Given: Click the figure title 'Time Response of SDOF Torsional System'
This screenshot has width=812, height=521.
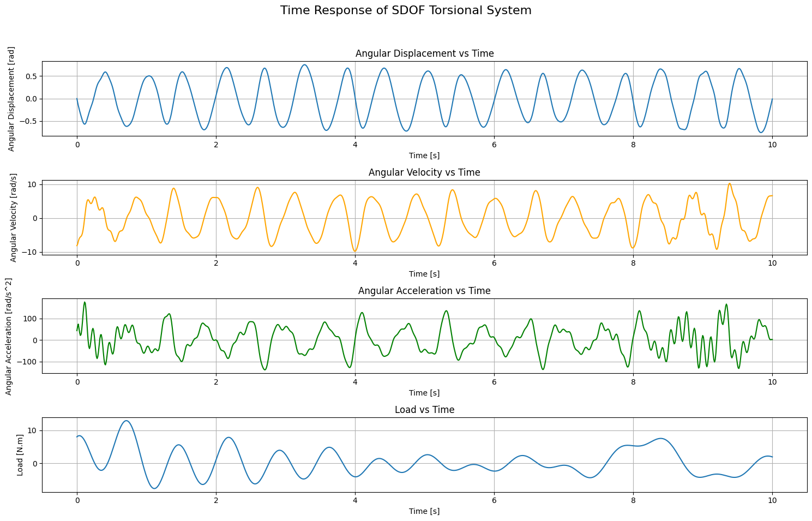Looking at the screenshot, I should coord(406,10).
